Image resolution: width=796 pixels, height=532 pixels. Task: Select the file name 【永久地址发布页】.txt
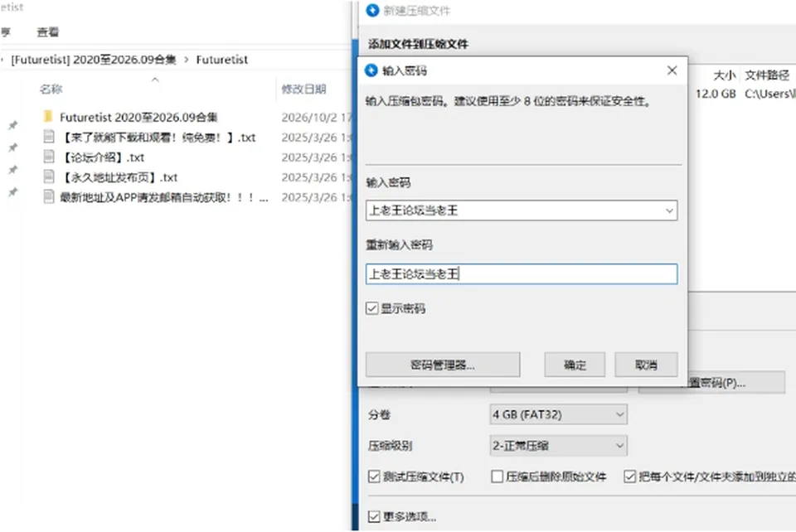tap(119, 177)
